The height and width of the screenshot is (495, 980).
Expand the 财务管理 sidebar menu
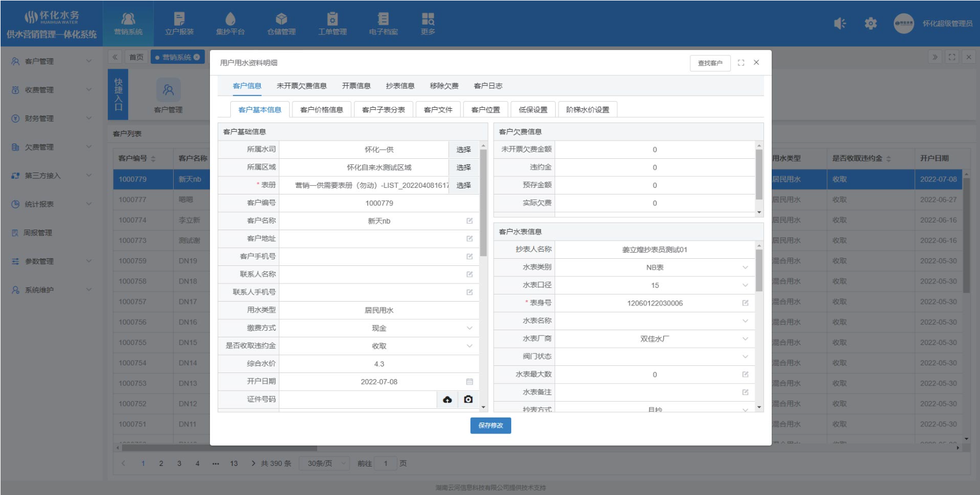pos(51,118)
